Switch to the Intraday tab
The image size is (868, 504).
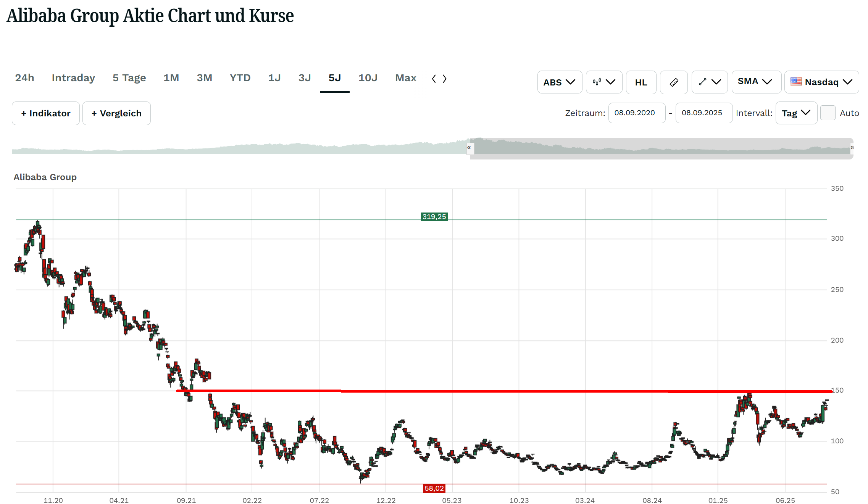[x=73, y=78]
